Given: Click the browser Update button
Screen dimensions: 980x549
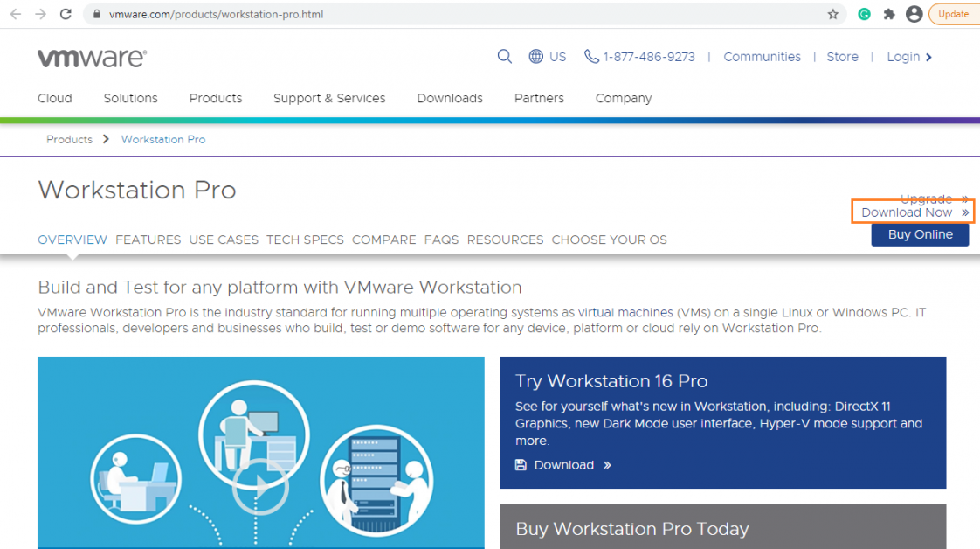Looking at the screenshot, I should point(955,14).
